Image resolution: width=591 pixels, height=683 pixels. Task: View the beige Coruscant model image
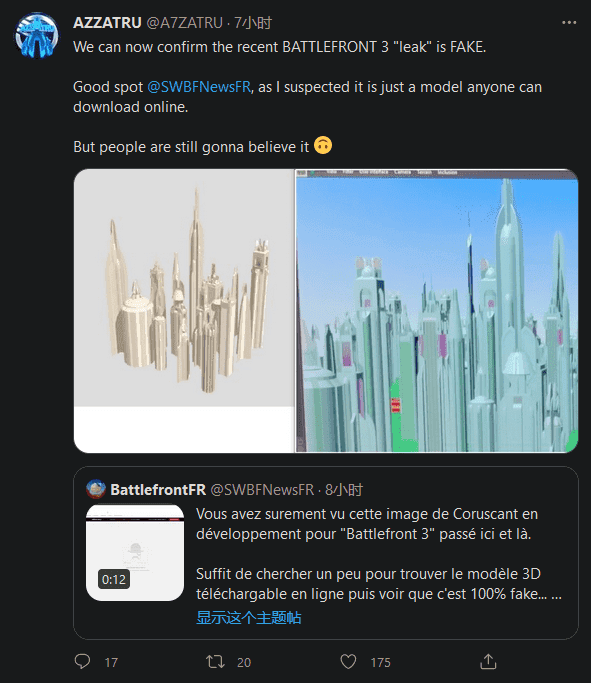coord(184,311)
